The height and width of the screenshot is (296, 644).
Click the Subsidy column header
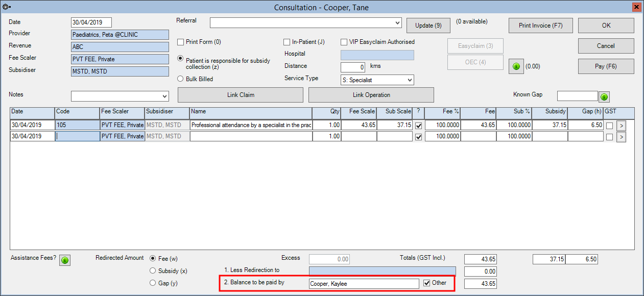point(550,112)
